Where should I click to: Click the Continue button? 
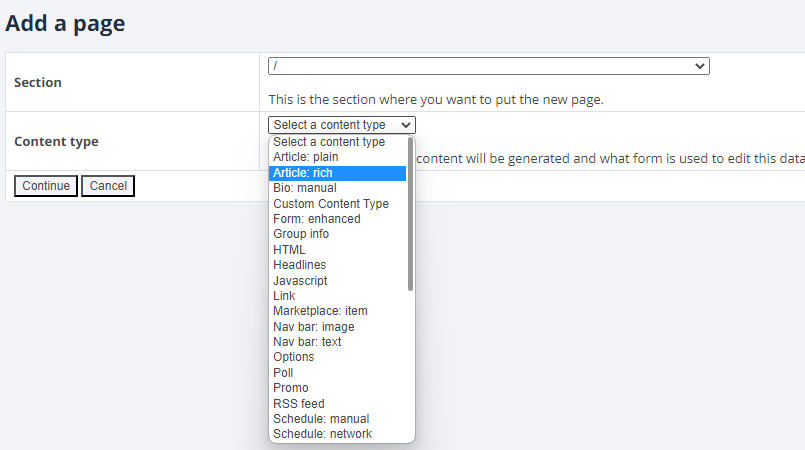(x=46, y=186)
